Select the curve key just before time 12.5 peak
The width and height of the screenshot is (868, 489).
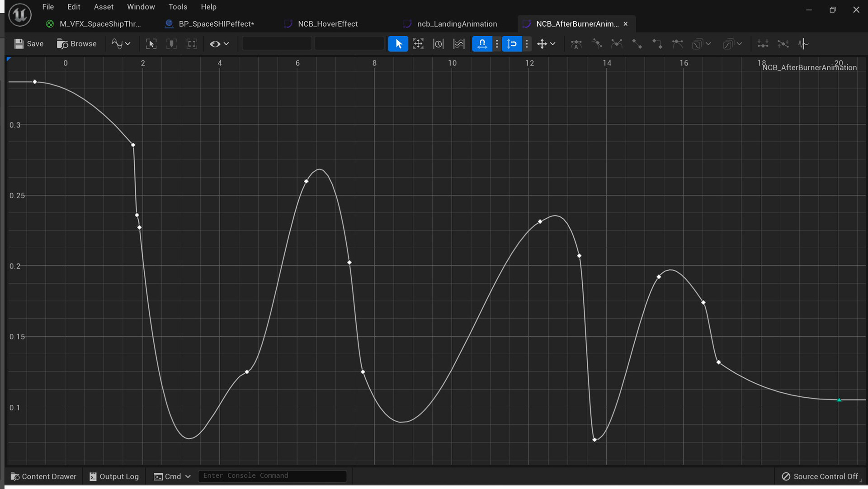tap(540, 222)
